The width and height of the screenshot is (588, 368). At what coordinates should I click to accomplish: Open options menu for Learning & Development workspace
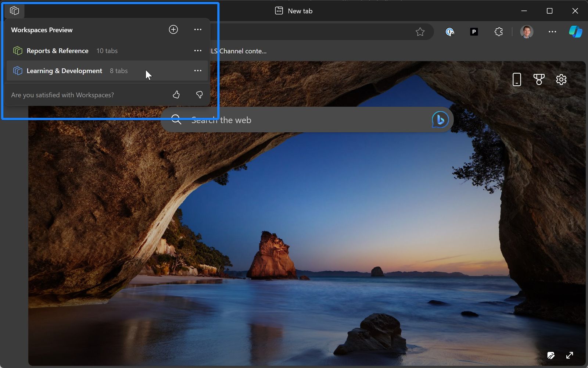(197, 71)
